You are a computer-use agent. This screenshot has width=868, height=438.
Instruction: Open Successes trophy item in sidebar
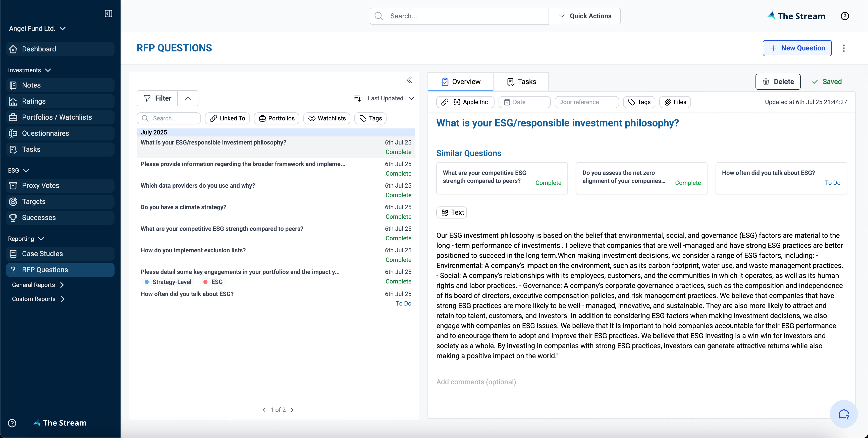coord(39,217)
